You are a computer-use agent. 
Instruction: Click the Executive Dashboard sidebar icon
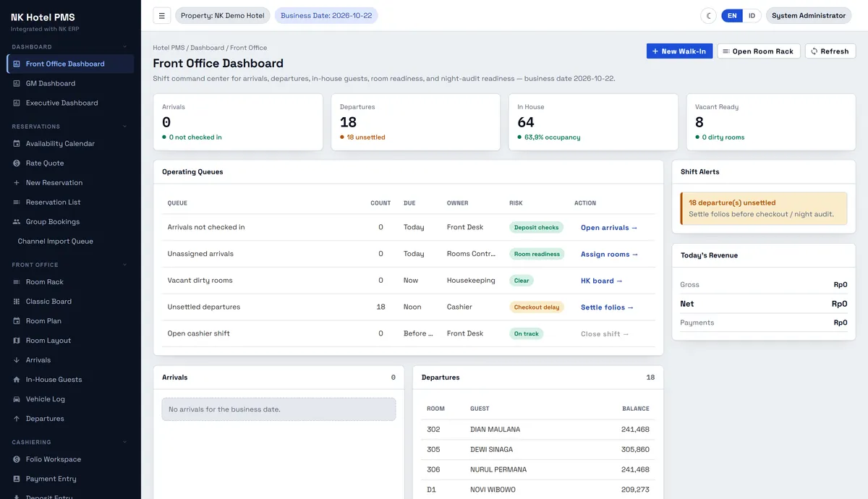tap(17, 103)
